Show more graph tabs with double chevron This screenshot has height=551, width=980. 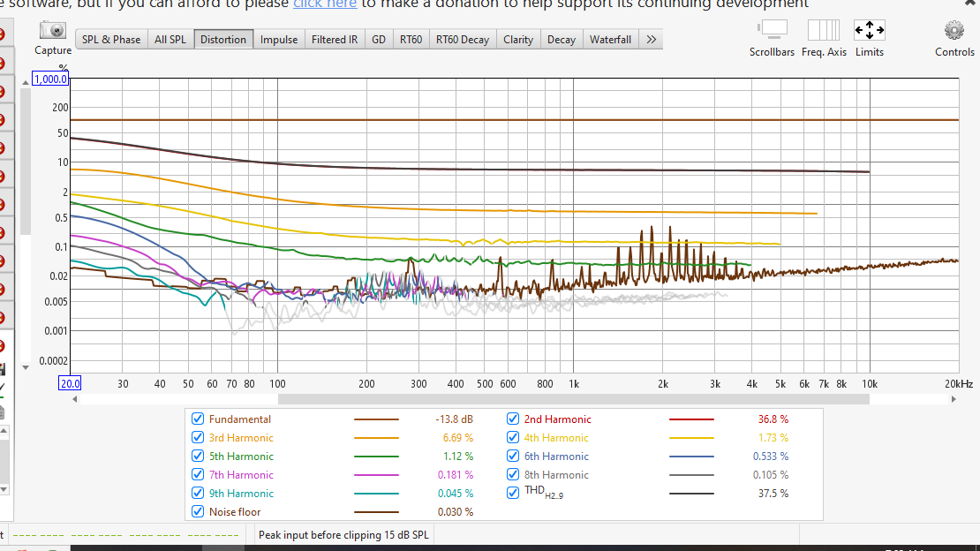tap(651, 40)
